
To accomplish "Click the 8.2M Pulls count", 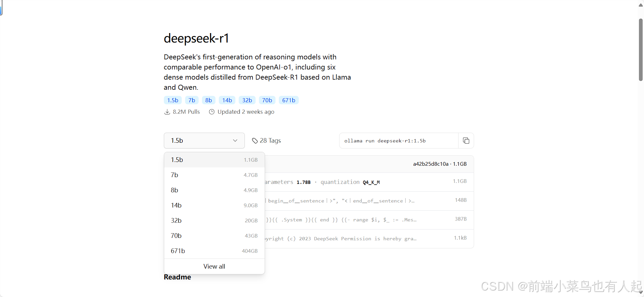I will coord(186,112).
